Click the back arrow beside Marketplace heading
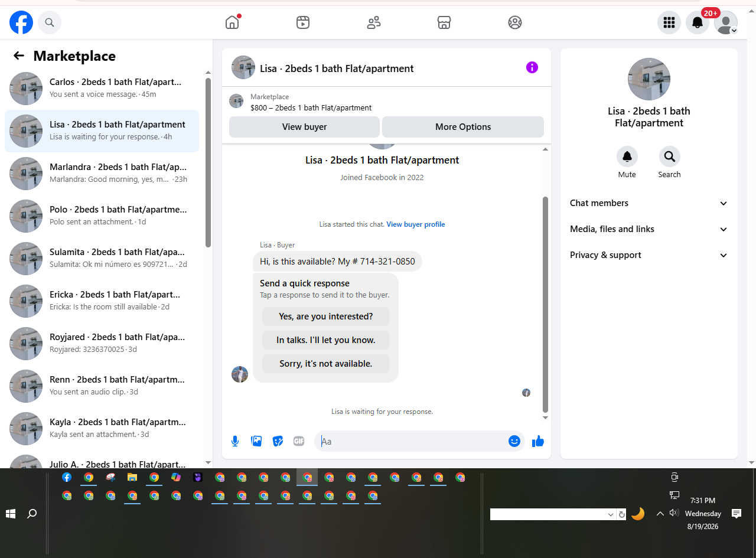The height and width of the screenshot is (558, 756). pyautogui.click(x=19, y=56)
